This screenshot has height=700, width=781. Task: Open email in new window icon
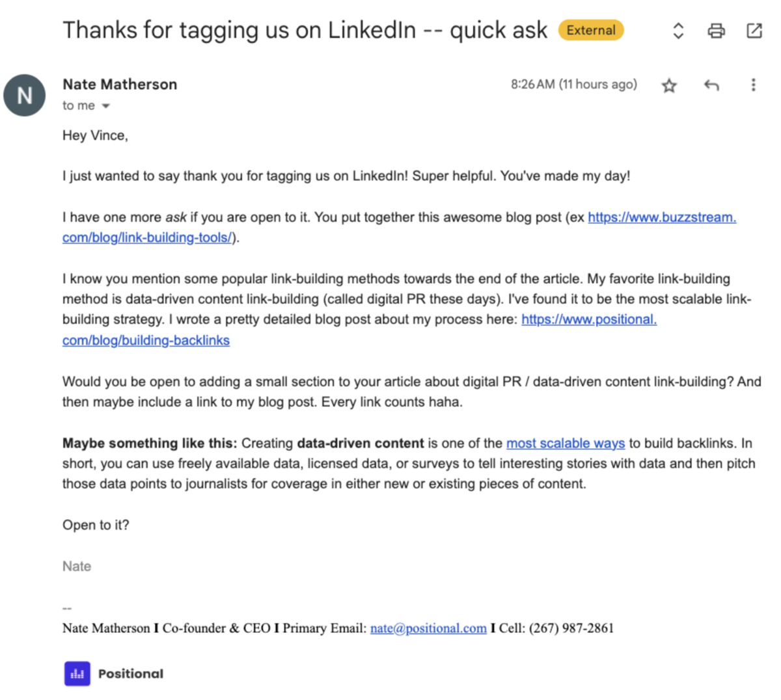click(754, 31)
